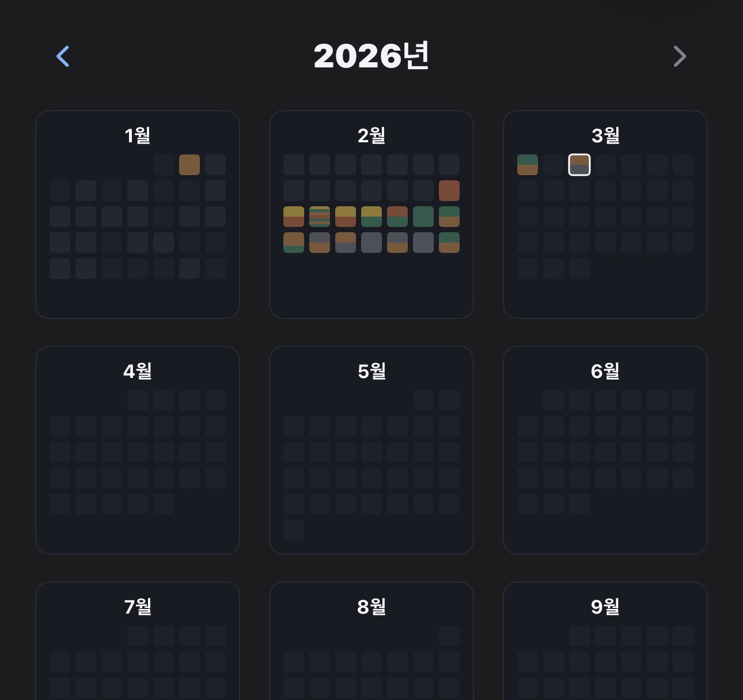Screen dimensions: 743x700
Task: Click the yellow-and-red February 15 cell
Action: click(x=294, y=217)
